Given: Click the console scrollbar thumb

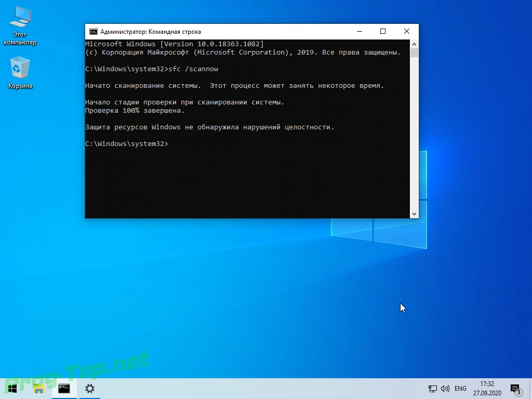Looking at the screenshot, I should click(x=414, y=53).
